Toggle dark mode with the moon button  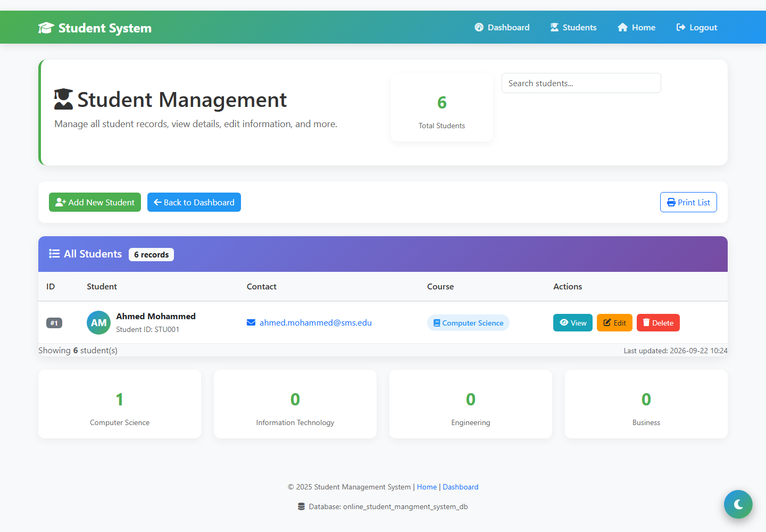pos(738,504)
